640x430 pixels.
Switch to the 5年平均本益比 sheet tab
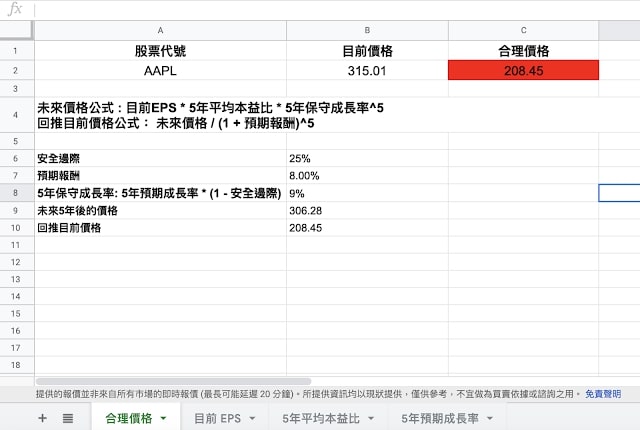click(x=321, y=418)
